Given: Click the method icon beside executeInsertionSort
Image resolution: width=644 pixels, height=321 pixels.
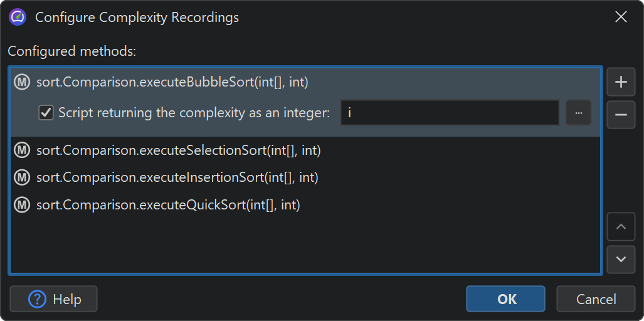Looking at the screenshot, I should [23, 177].
